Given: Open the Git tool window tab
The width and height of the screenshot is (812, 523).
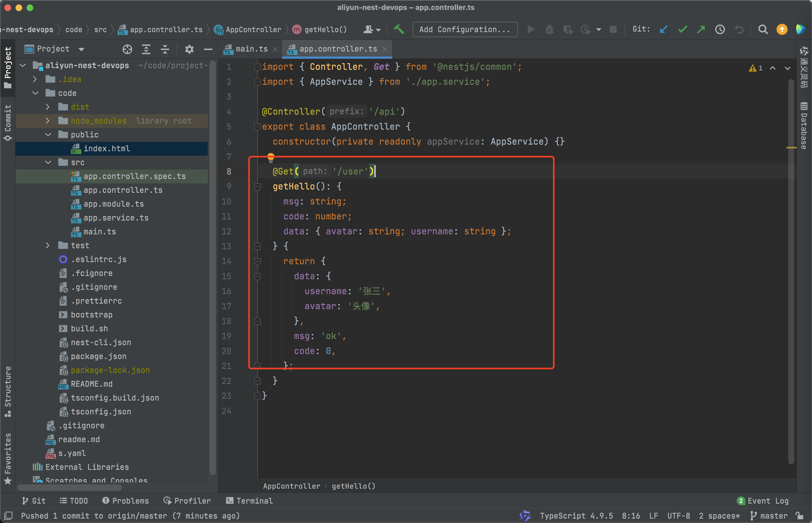Looking at the screenshot, I should coord(34,501).
